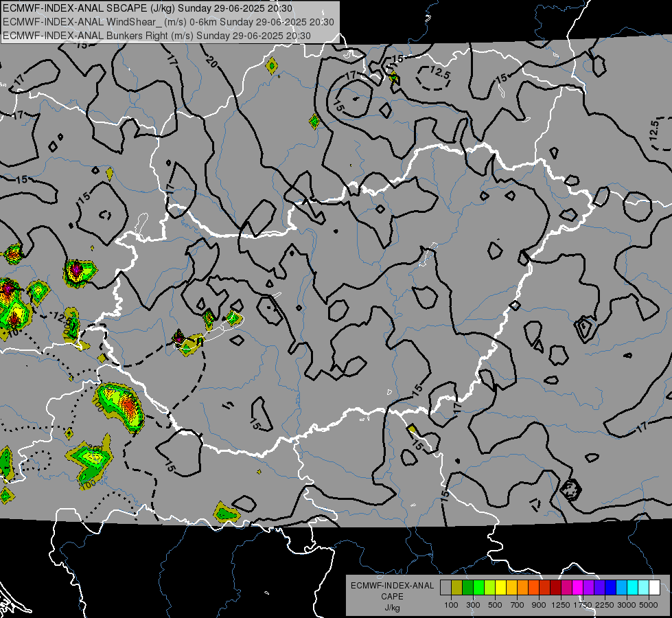Click the olive swatch in CAPE legend
The image size is (672, 618).
click(x=457, y=588)
